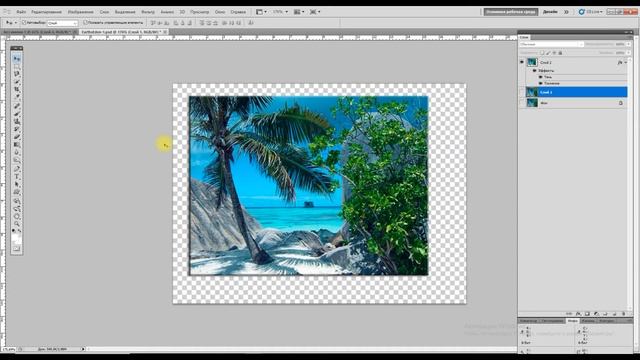
Task: Select the Healing Brush tool
Action: pos(17,106)
